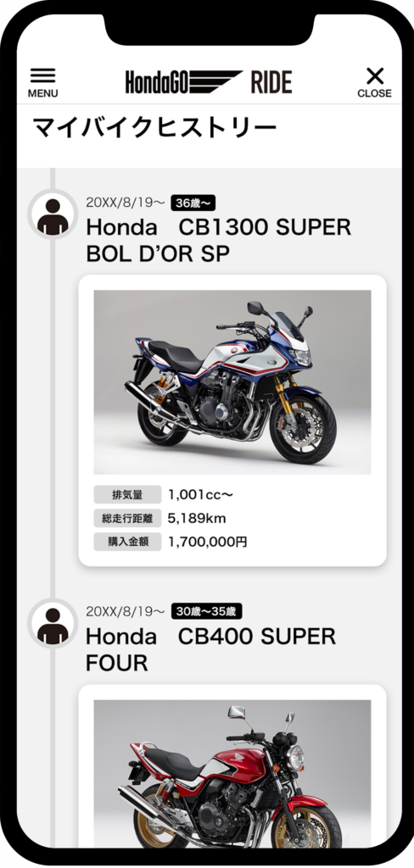Click the first 20XX/8/19〜 date

pyautogui.click(x=126, y=203)
